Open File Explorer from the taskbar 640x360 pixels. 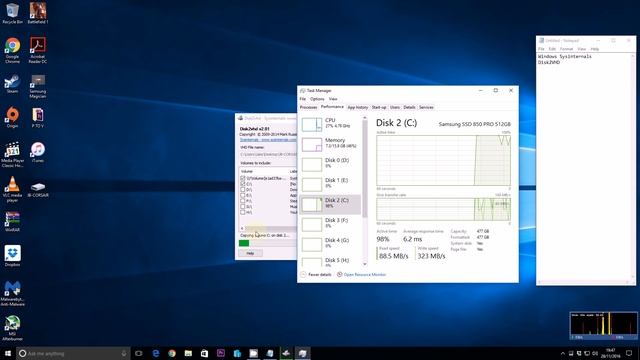[x=188, y=353]
